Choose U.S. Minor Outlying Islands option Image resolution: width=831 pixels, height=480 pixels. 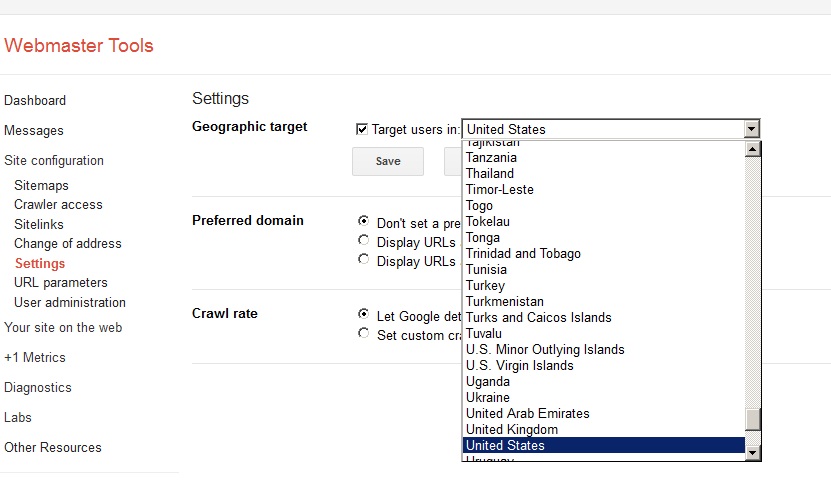click(x=604, y=349)
